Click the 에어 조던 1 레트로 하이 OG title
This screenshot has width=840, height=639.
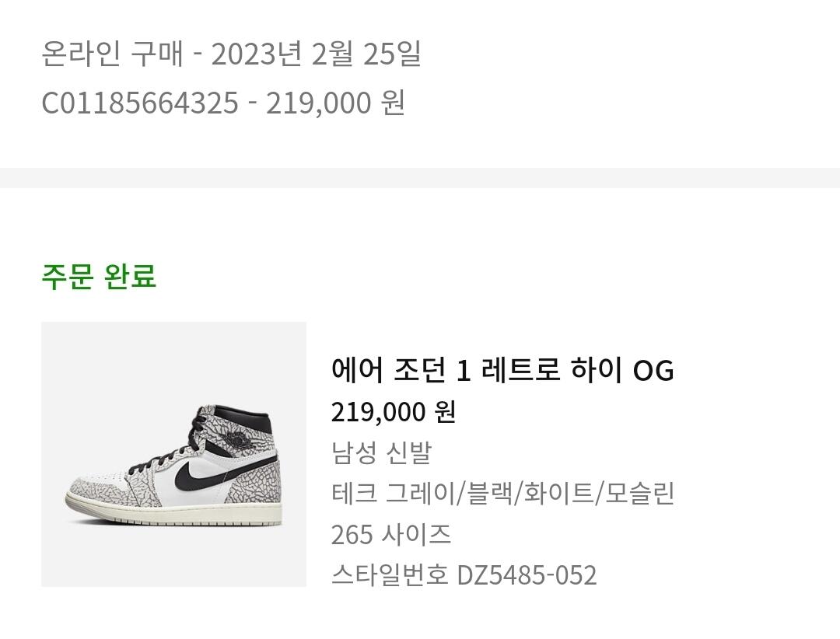(502, 369)
